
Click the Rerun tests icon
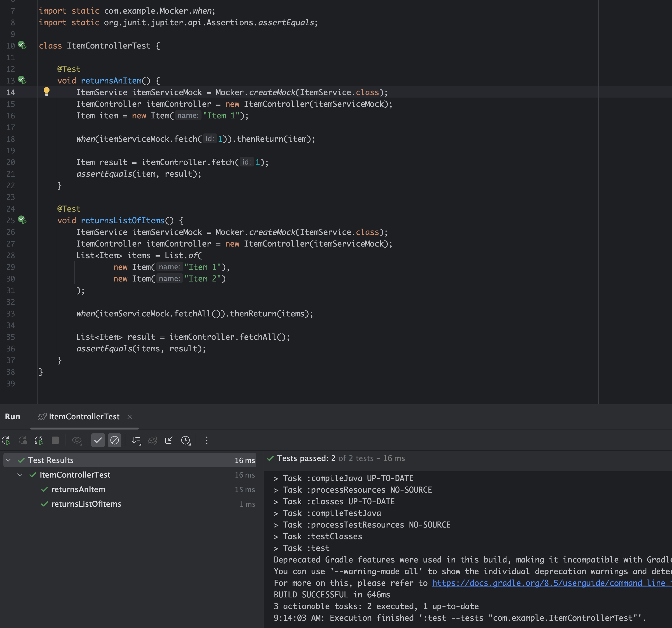point(6,440)
